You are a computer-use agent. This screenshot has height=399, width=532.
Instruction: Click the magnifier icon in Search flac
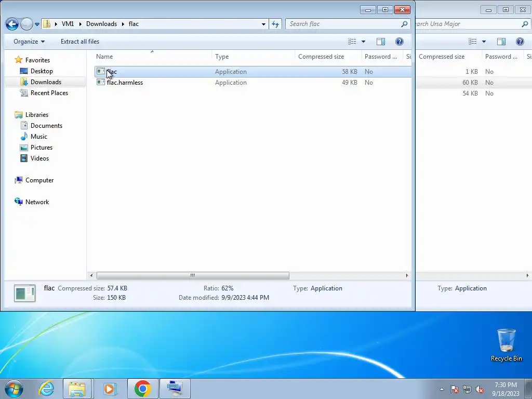pos(404,24)
